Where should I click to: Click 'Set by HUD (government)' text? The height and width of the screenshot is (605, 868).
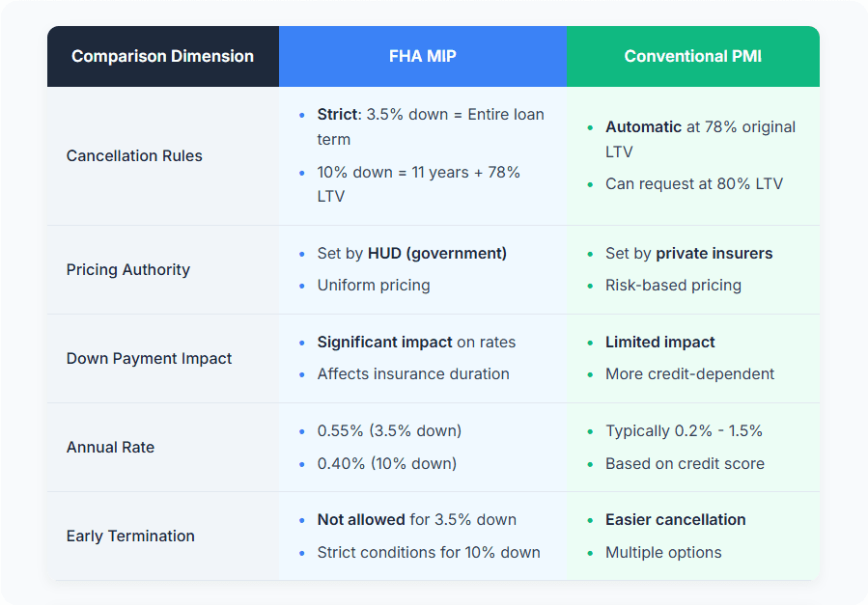coord(412,253)
